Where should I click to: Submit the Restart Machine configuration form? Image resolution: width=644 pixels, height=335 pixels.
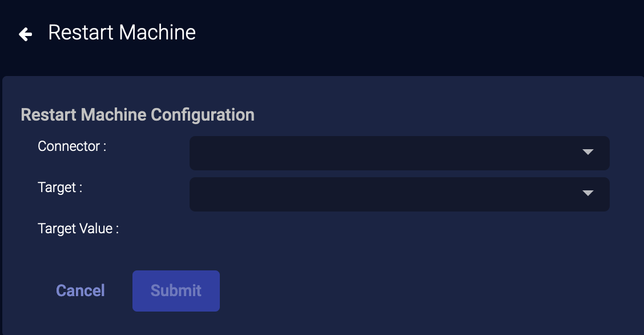pyautogui.click(x=176, y=291)
